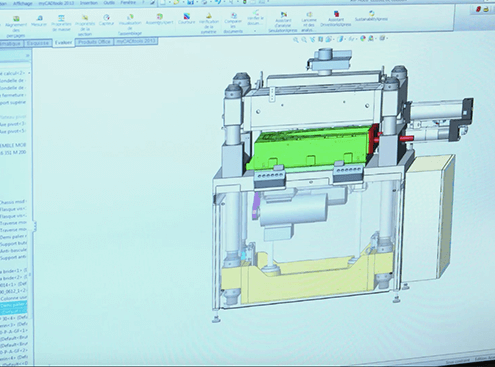Open the AssemblyXpert tool

tap(160, 19)
